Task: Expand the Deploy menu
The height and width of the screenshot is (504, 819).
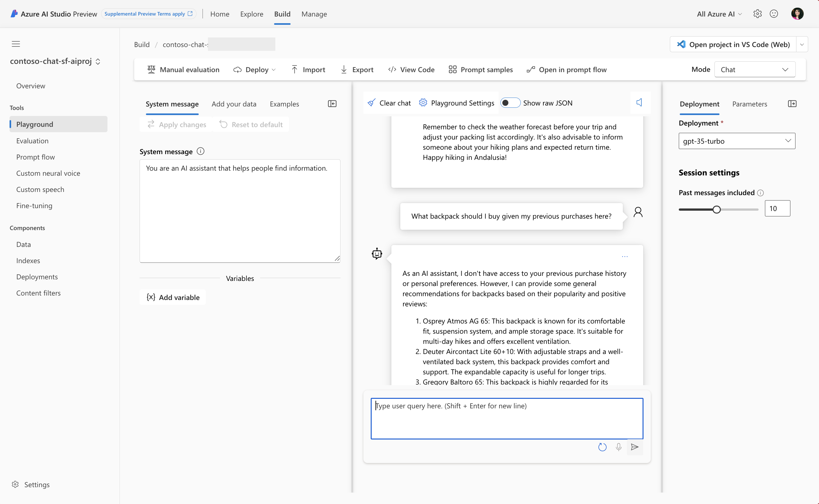Action: (255, 70)
